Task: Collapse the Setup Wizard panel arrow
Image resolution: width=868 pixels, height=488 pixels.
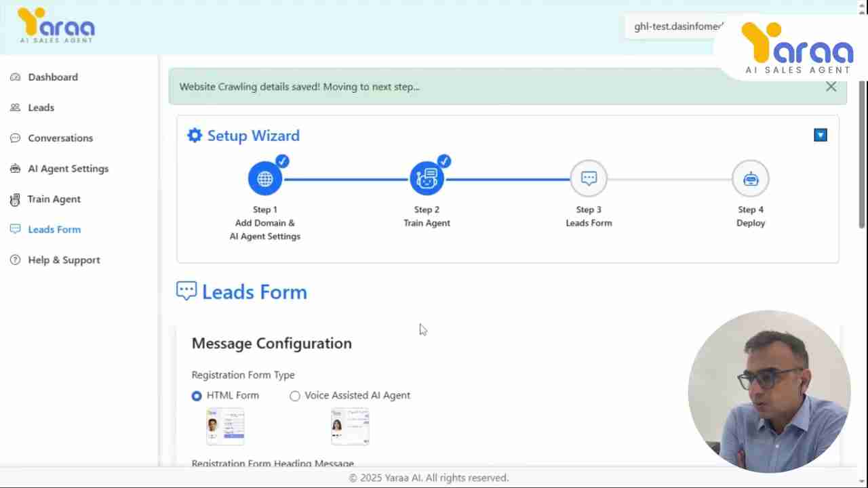Action: point(820,136)
